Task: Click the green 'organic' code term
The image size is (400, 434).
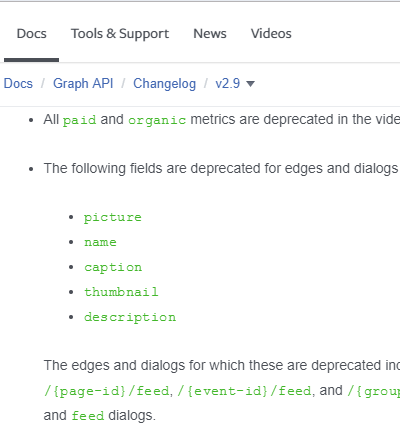Action: pos(157,120)
